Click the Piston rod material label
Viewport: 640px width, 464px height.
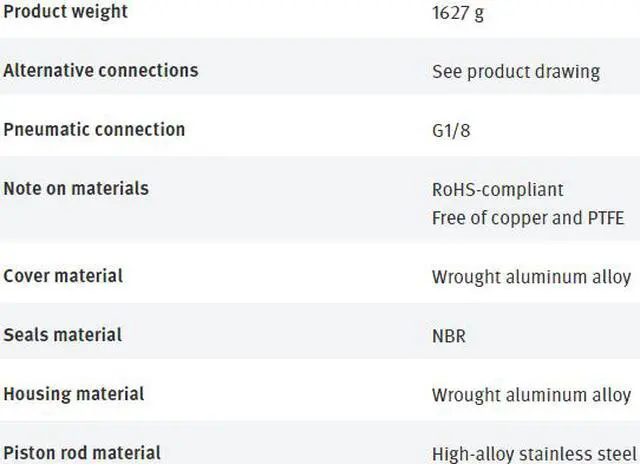pos(82,453)
